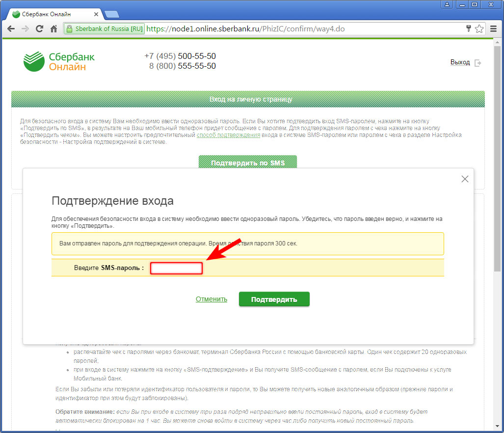504x433 pixels.
Task: Focus the SMS-пароль input field
Action: click(x=177, y=268)
